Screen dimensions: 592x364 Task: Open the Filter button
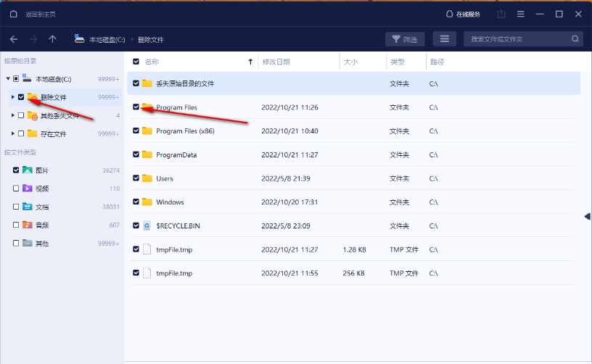pos(405,39)
